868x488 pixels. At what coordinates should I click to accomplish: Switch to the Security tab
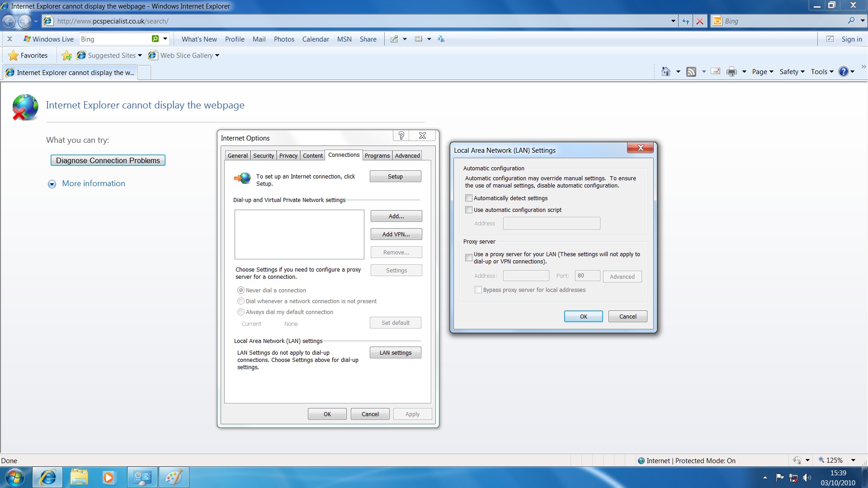pyautogui.click(x=263, y=155)
